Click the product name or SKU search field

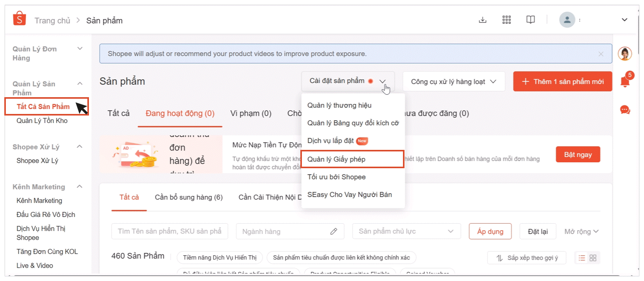(x=170, y=231)
